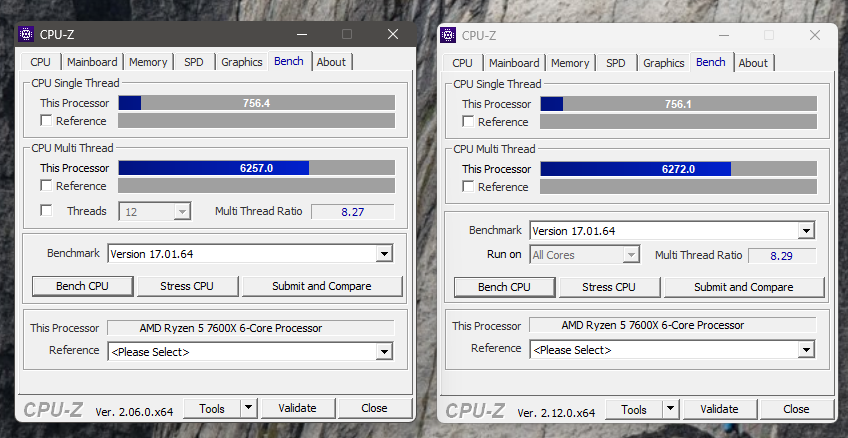Open Tools dropdown arrow in left window
Screen dimensions: 848x438
click(x=248, y=408)
